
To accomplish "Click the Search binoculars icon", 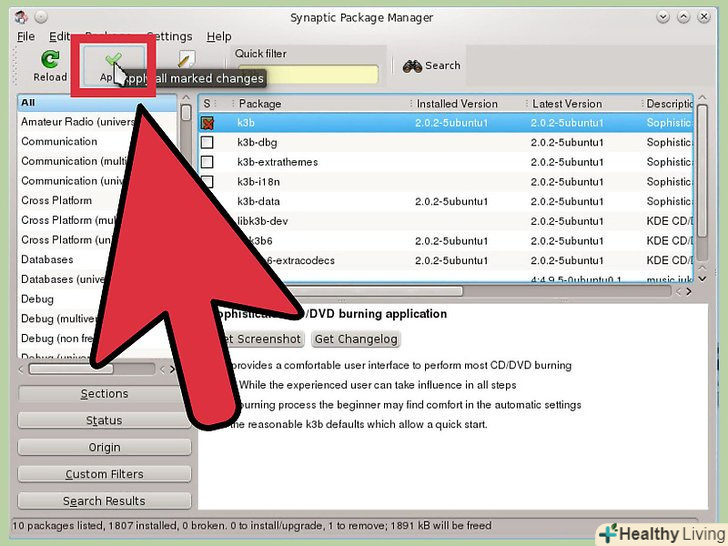I will click(412, 66).
